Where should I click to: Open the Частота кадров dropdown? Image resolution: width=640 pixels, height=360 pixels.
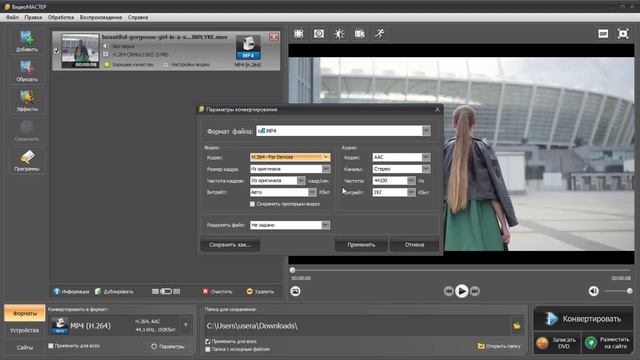point(277,180)
